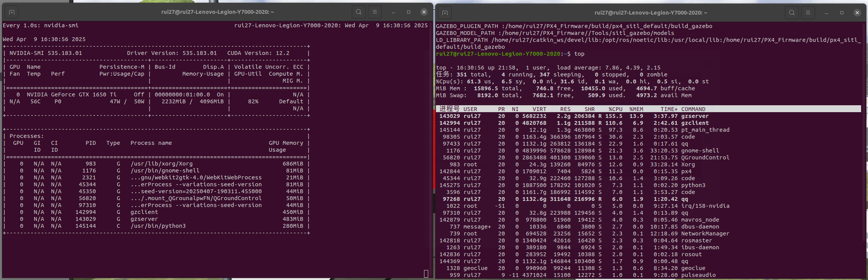The image size is (868, 280).
Task: Click the COMMAND column header in top
Action: click(x=693, y=109)
